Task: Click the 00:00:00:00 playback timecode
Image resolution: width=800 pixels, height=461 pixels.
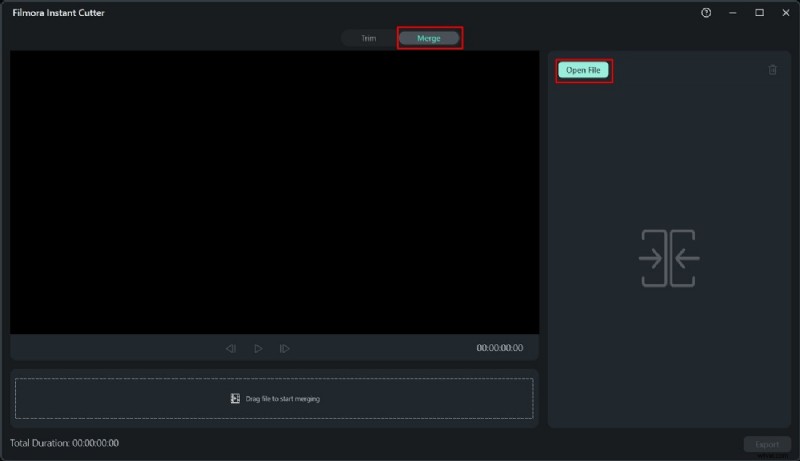Action: (x=499, y=348)
